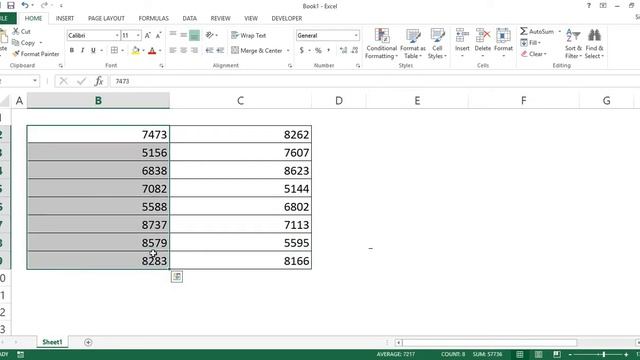Screen dimensions: 640x360
Task: Click the AutoSum sigma icon
Action: (524, 31)
